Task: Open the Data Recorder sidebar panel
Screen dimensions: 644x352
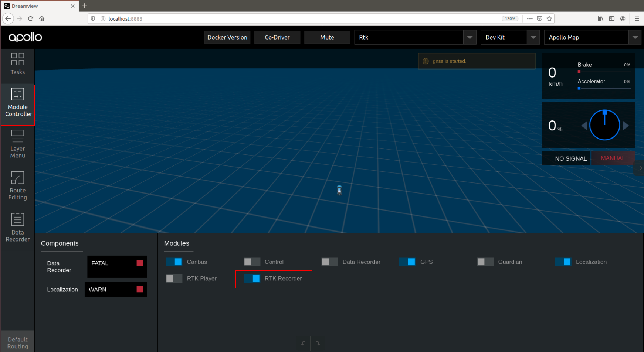Action: (x=17, y=228)
